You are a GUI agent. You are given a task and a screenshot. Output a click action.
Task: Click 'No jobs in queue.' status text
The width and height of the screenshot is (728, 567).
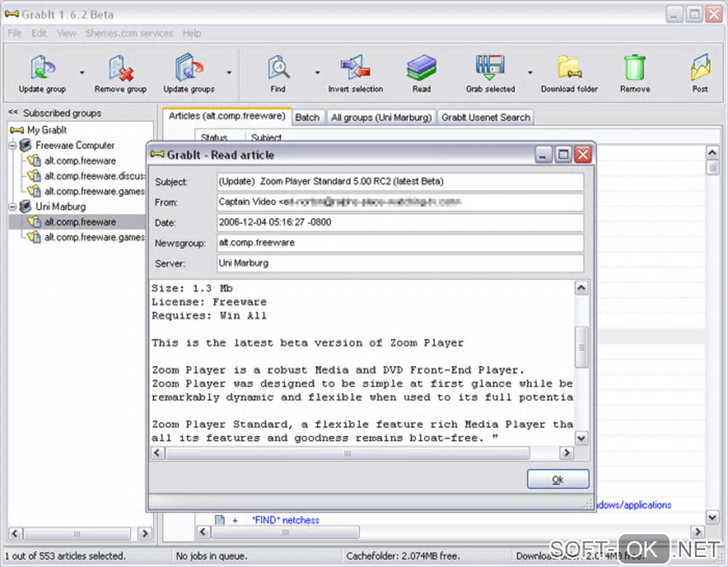[x=211, y=556]
